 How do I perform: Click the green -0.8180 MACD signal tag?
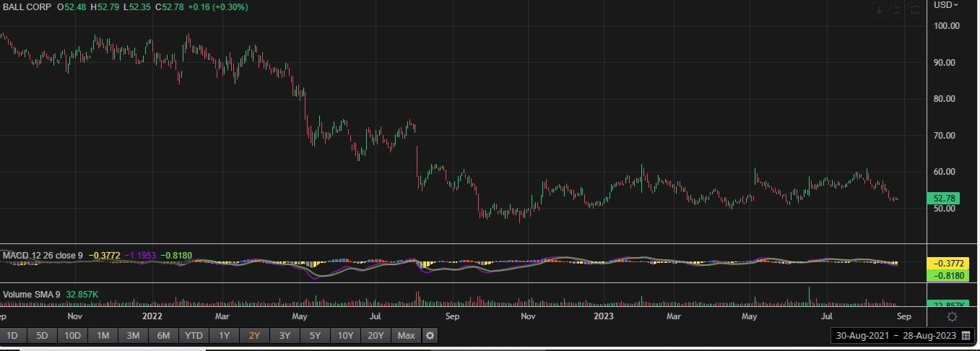tap(948, 275)
